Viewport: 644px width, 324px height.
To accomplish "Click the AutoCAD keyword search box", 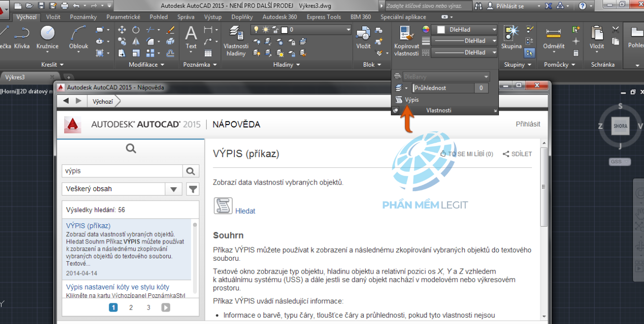I will [427, 6].
